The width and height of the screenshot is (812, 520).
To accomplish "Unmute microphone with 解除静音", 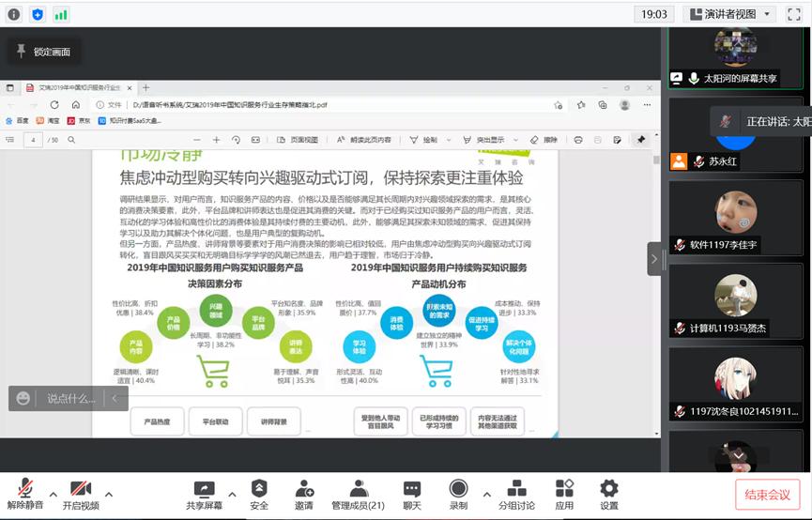I will 26,495.
